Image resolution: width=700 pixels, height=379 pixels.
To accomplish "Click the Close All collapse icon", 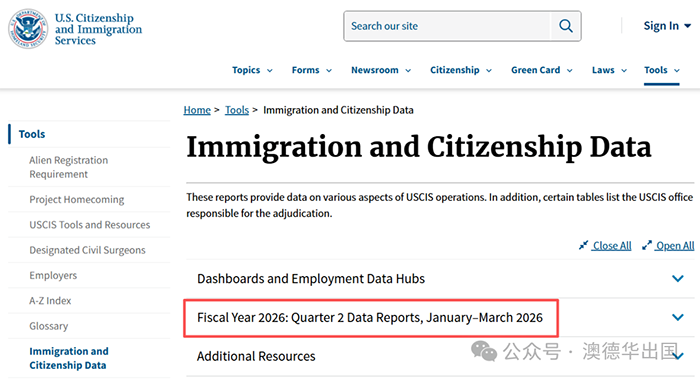I will click(583, 245).
